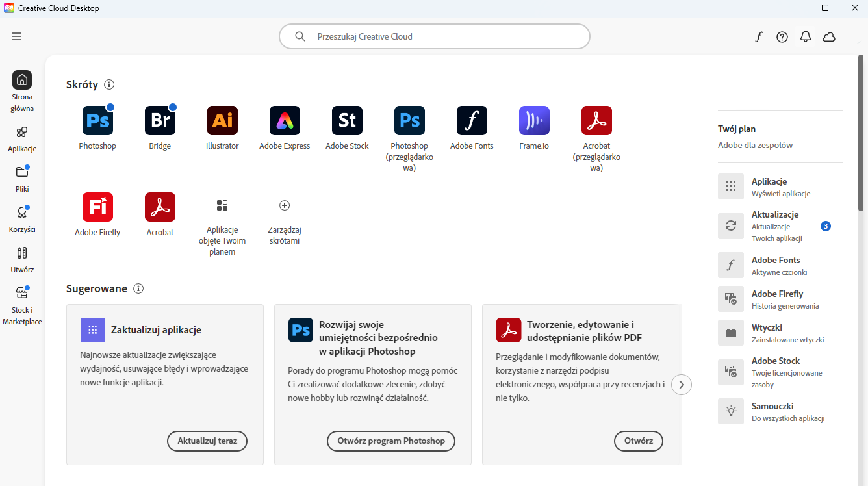Open Adobe Firefly Historia generowania link
Screen dimensions: 868x486
click(780, 300)
